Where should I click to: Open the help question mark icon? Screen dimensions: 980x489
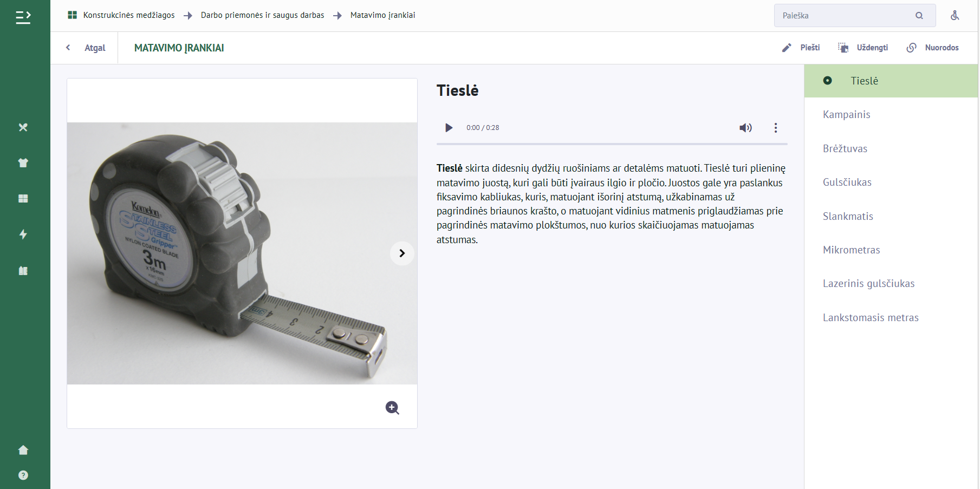[x=23, y=475]
